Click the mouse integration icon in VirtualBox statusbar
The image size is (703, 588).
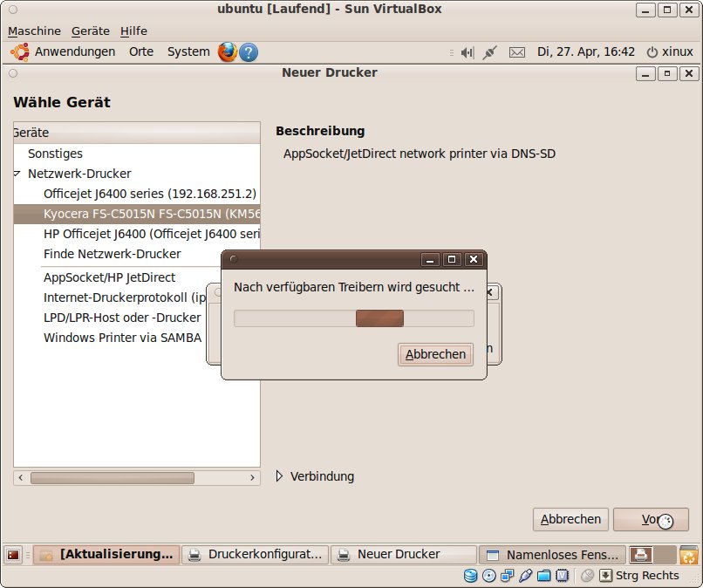click(x=586, y=576)
